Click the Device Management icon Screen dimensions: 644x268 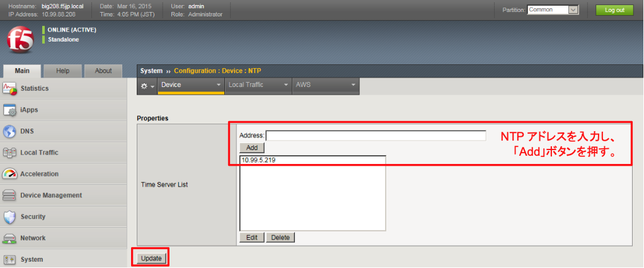tap(10, 195)
